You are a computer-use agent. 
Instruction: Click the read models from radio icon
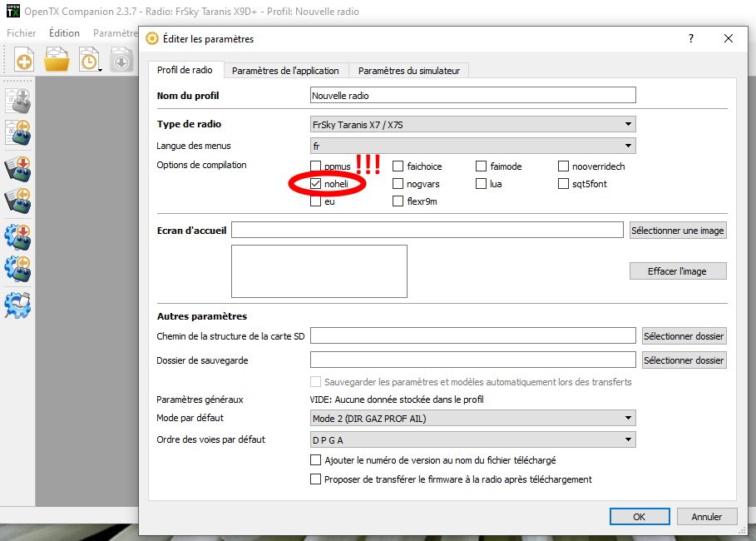pyautogui.click(x=17, y=132)
